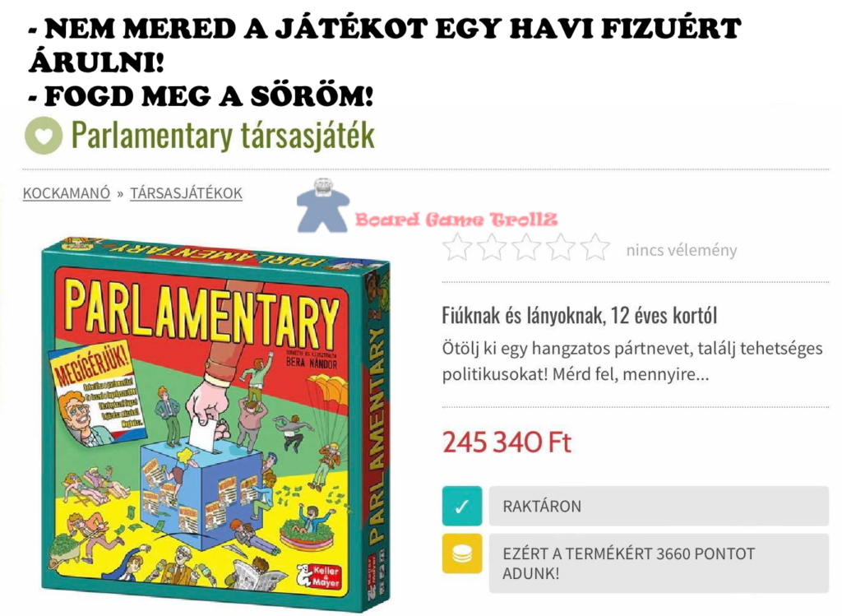842x616 pixels.
Task: Click the 3660 PONTOT loyalty points bar
Action: click(659, 563)
